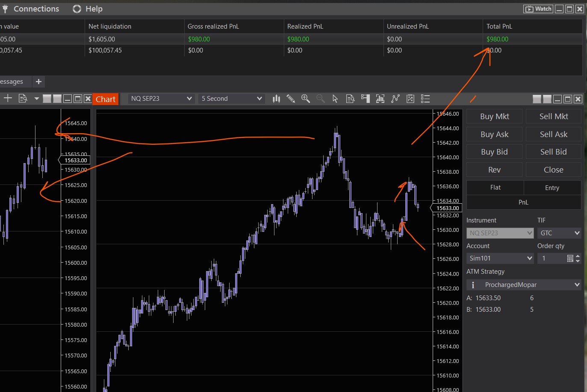Open the Strategies icon

coord(410,99)
